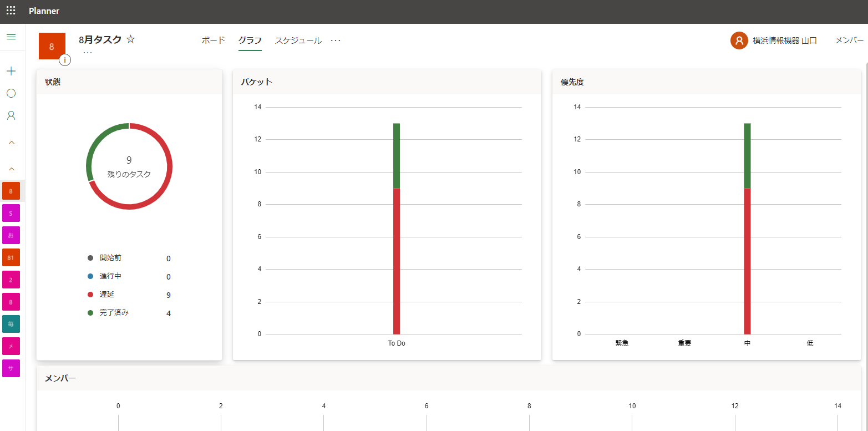Open the Planner hub circle icon
This screenshot has width=868, height=431.
(x=11, y=93)
